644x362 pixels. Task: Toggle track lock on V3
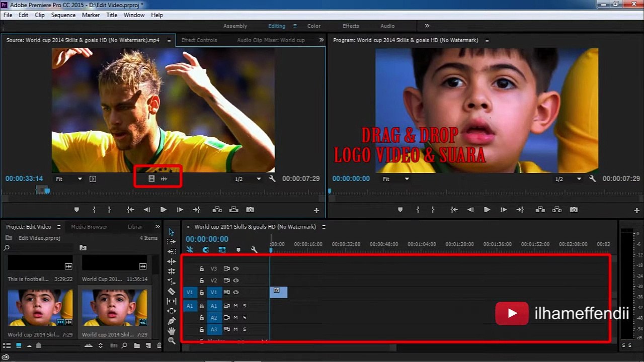coord(202,269)
